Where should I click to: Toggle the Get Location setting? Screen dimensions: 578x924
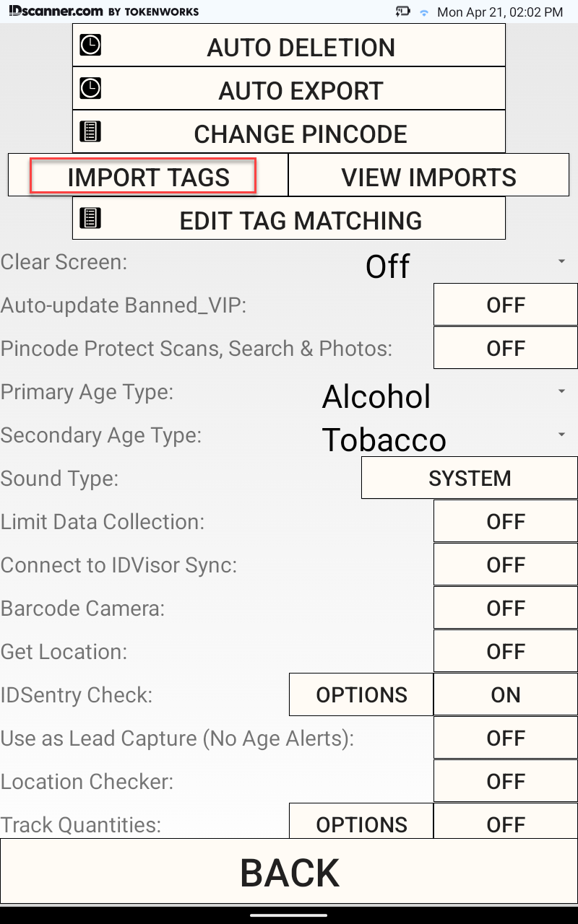(505, 652)
